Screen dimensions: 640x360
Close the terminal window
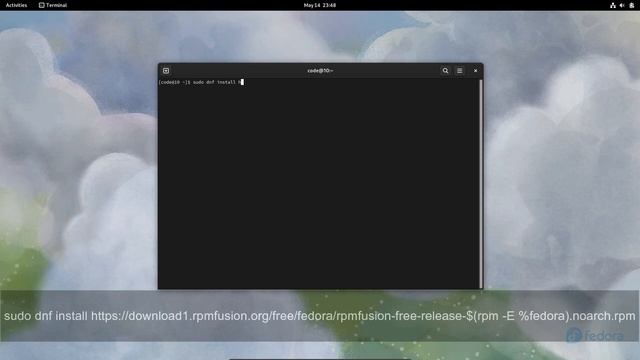476,71
